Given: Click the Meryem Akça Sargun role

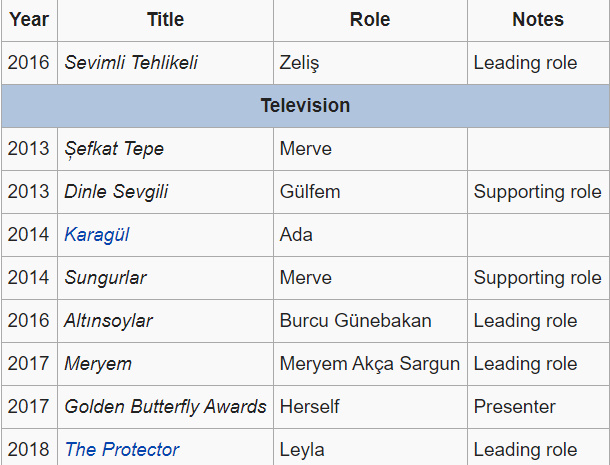Looking at the screenshot, I should [370, 364].
